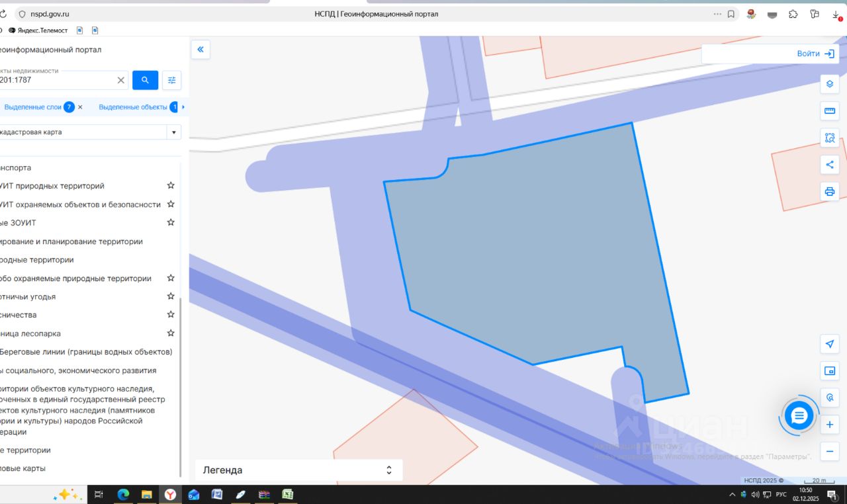
Task: Open the chat support bubble
Action: coord(799,416)
